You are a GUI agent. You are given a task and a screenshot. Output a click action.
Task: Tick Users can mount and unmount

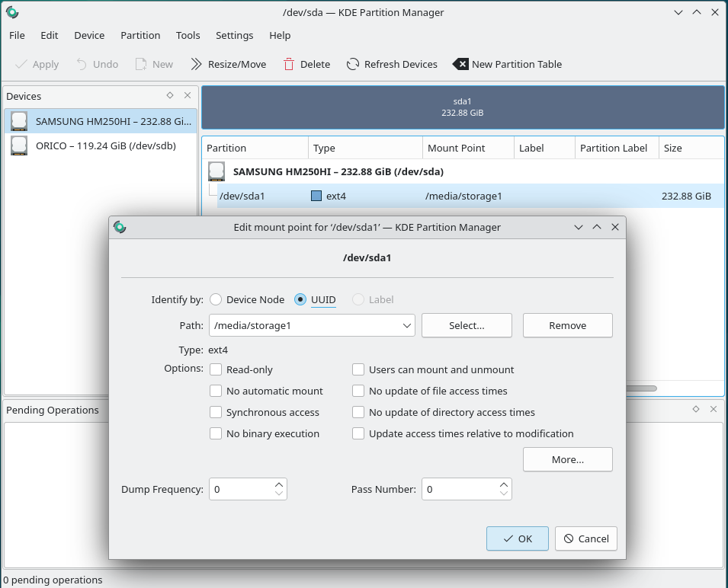[358, 370]
